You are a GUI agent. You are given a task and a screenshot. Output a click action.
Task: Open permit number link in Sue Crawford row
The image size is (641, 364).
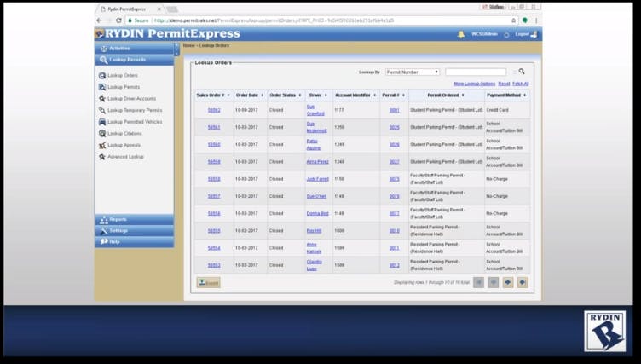click(394, 111)
